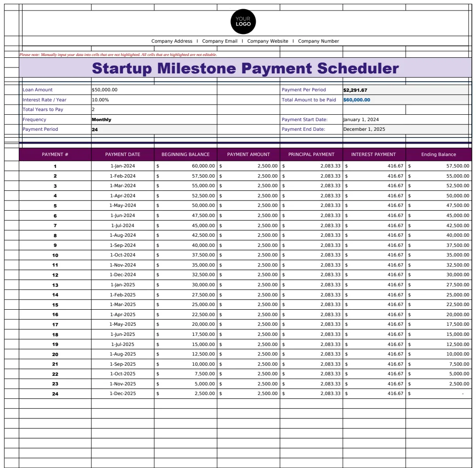Click the Total Years to Pay label
The image size is (476, 468).
(x=43, y=110)
